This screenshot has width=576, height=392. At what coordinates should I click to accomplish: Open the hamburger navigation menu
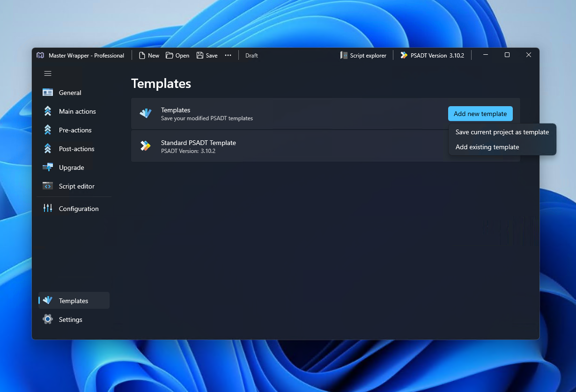click(48, 73)
